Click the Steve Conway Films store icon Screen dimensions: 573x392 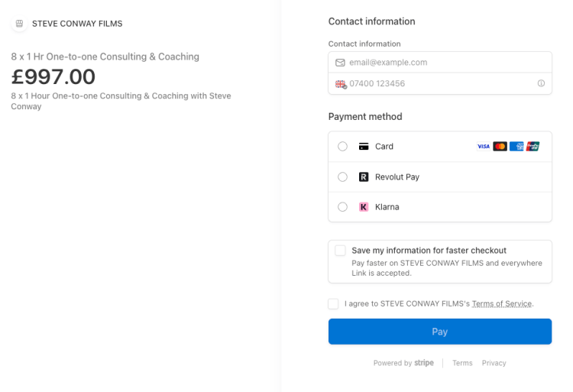pyautogui.click(x=19, y=24)
